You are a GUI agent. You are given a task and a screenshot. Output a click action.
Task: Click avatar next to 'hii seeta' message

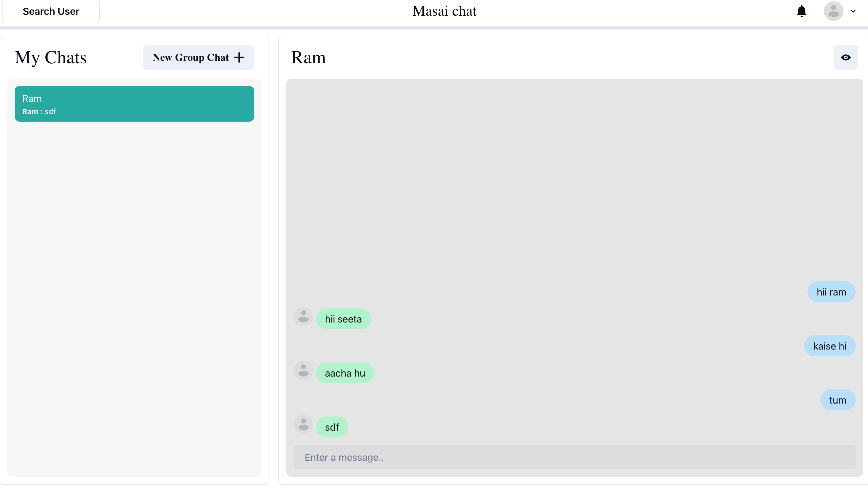pos(303,316)
